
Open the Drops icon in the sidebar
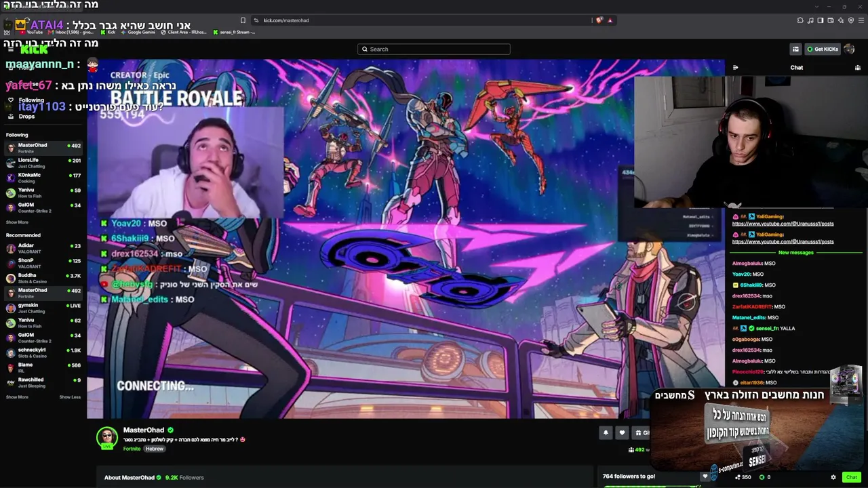[11, 117]
